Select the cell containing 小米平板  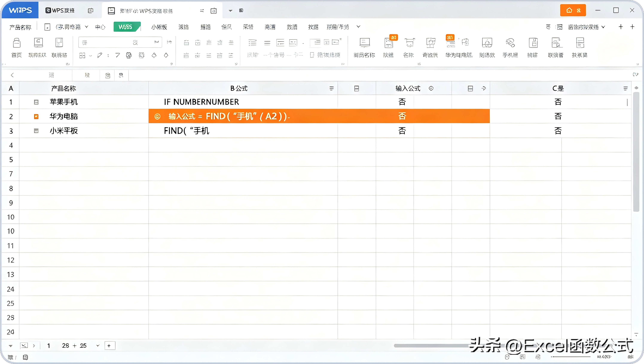coord(84,131)
